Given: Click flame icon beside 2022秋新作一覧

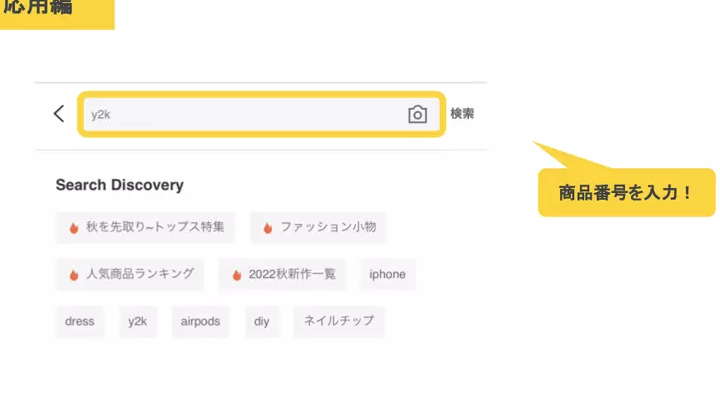Looking at the screenshot, I should 237,275.
